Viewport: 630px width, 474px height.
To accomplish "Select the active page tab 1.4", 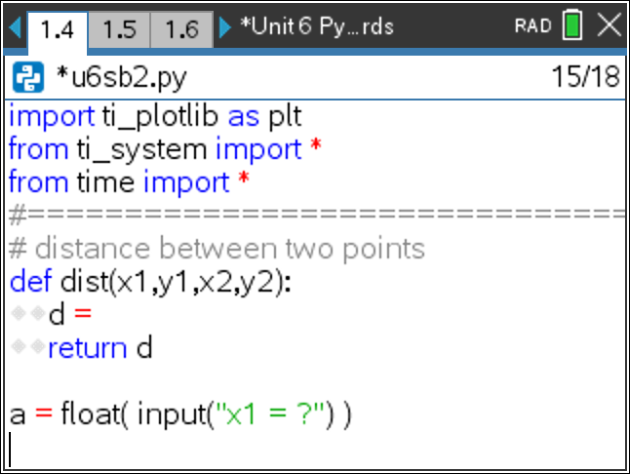I will tap(57, 31).
